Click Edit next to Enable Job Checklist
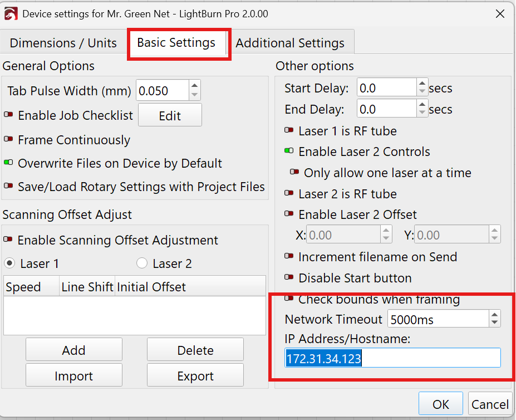The width and height of the screenshot is (516, 420). pos(170,114)
